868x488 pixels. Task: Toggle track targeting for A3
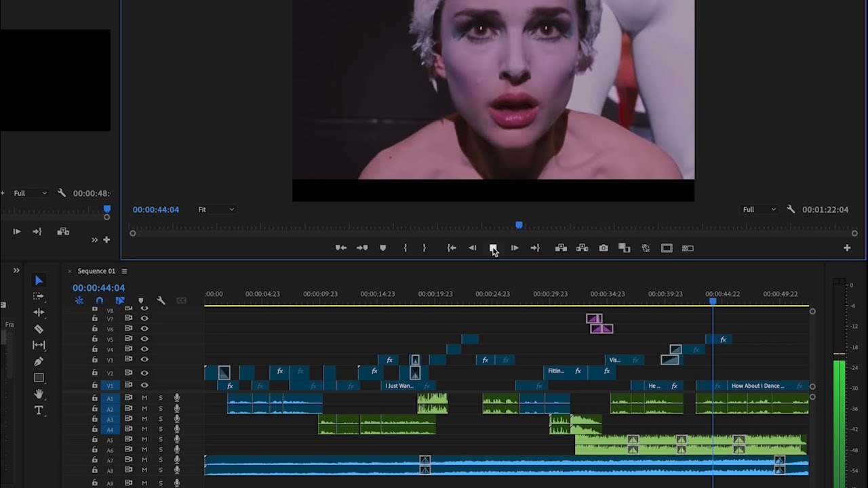[111, 420]
